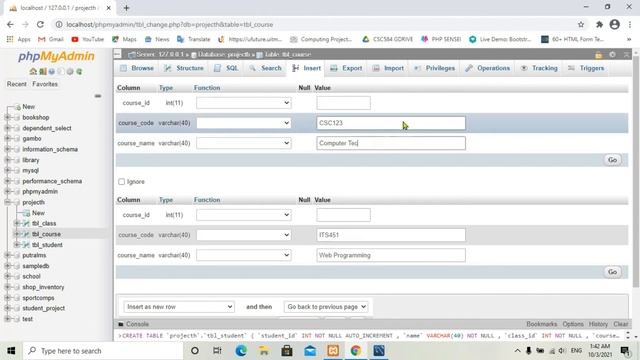The image size is (640, 360).
Task: Open console Bookmarks
Action: click(541, 324)
